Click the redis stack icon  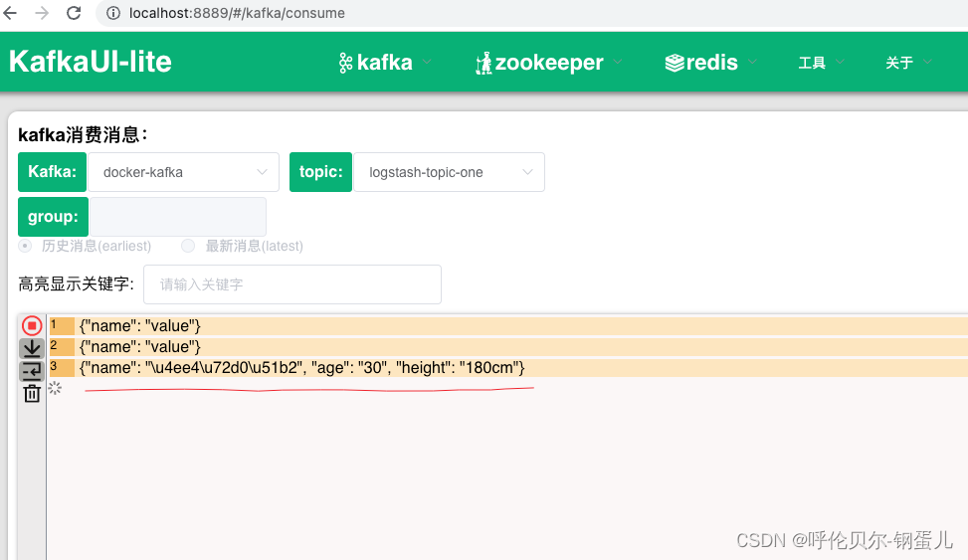(x=675, y=63)
